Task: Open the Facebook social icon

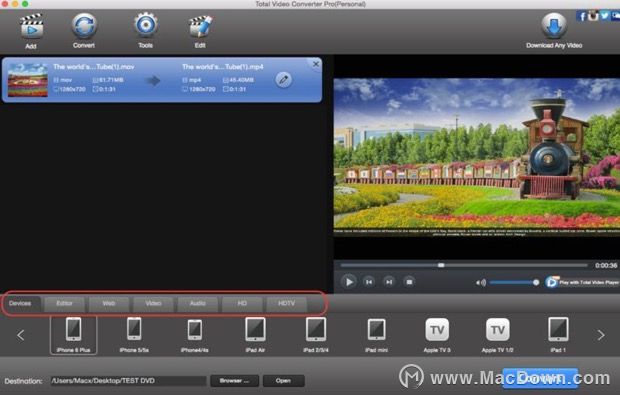Action: click(x=581, y=16)
